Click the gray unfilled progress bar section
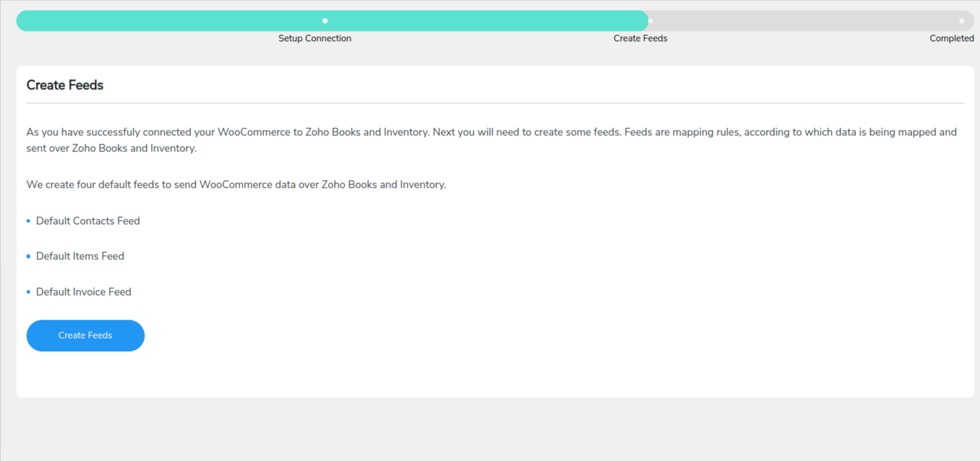The width and height of the screenshot is (980, 461). click(811, 21)
